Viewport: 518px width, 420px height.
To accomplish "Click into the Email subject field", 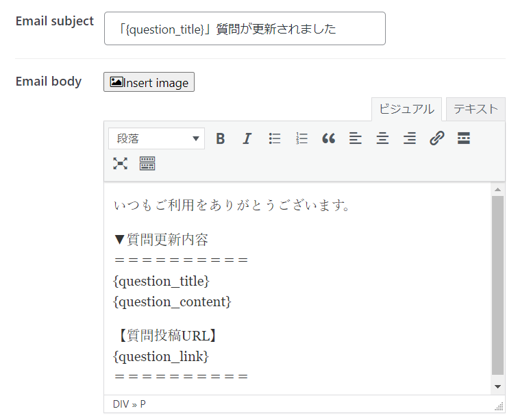I will click(245, 29).
